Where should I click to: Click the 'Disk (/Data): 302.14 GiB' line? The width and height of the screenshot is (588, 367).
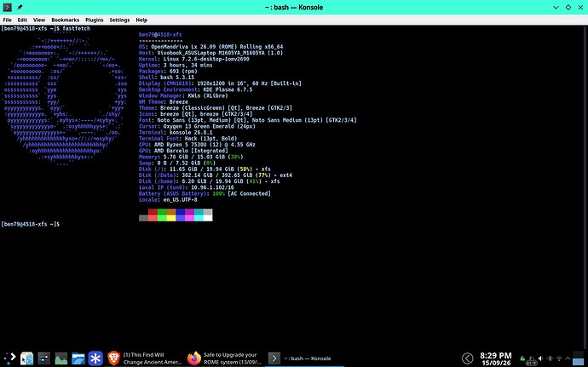[216, 175]
